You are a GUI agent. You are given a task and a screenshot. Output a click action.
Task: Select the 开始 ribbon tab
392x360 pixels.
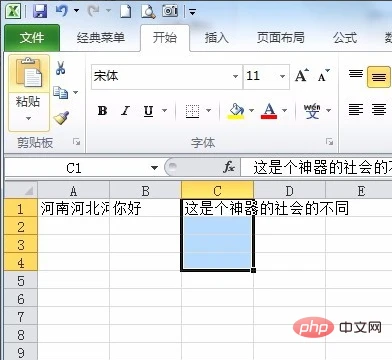(165, 37)
